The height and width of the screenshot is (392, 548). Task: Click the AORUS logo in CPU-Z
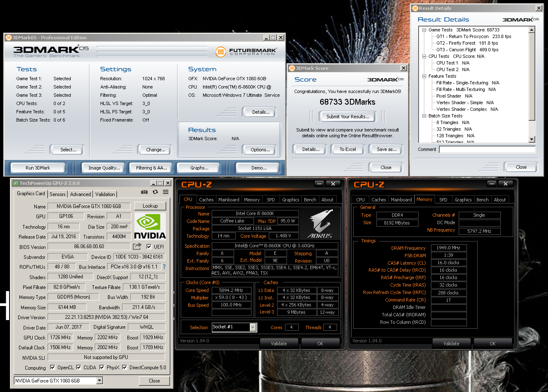(x=321, y=224)
